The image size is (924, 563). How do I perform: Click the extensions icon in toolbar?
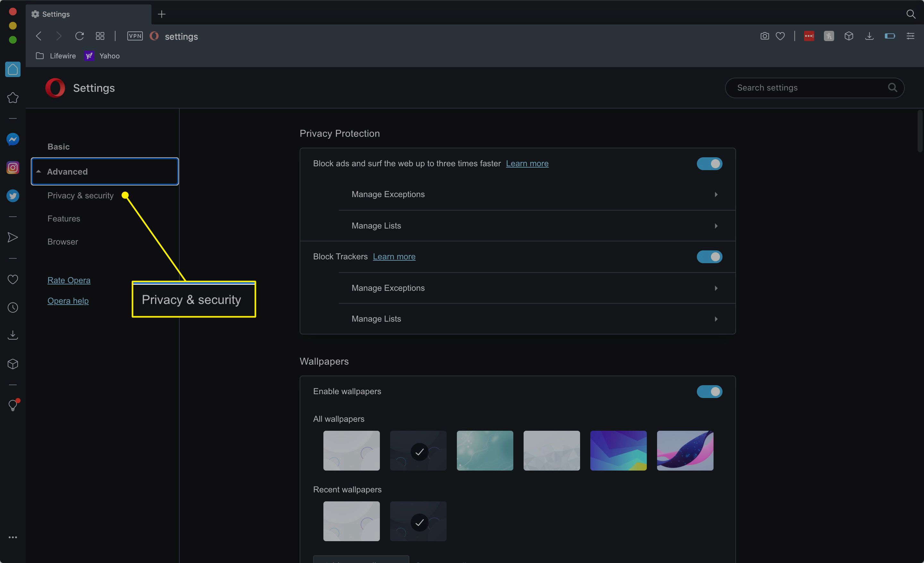click(848, 36)
